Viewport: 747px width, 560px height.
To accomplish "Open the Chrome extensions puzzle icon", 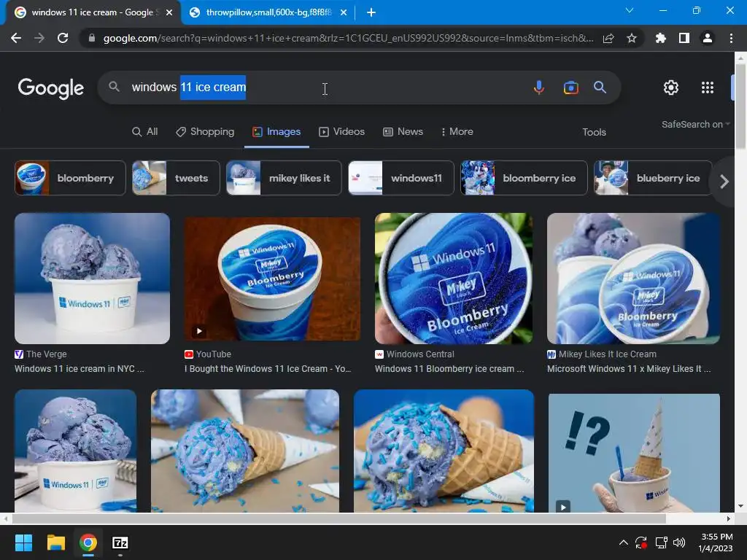I will click(661, 38).
